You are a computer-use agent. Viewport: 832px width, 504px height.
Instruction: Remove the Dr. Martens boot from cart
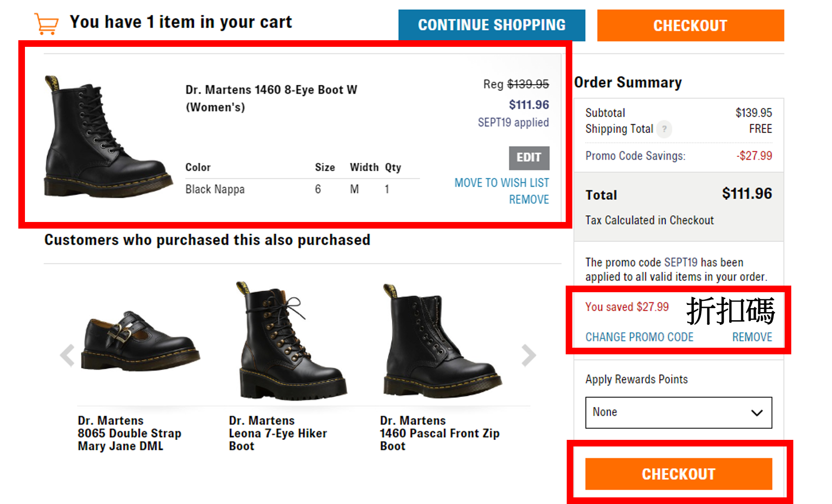coord(529,200)
